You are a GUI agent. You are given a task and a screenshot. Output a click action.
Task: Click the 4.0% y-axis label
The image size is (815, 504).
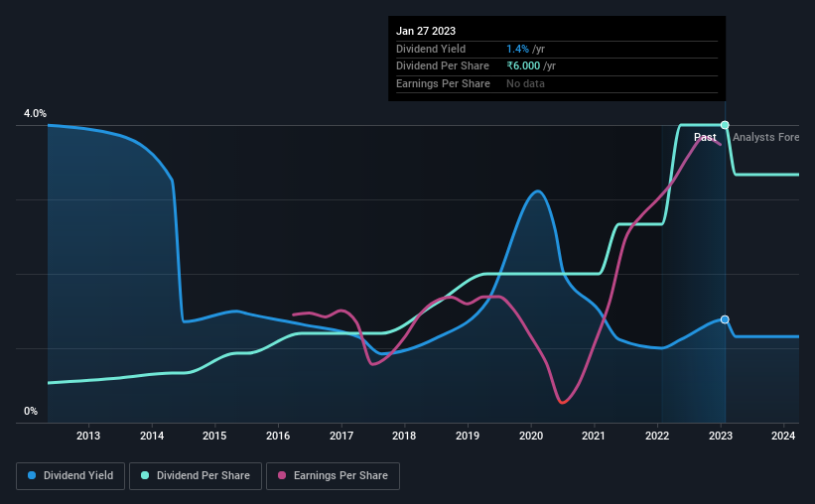(35, 113)
